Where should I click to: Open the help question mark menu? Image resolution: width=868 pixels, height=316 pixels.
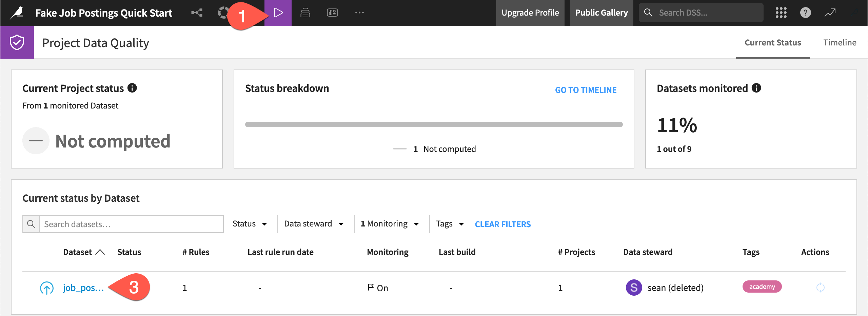(x=805, y=13)
